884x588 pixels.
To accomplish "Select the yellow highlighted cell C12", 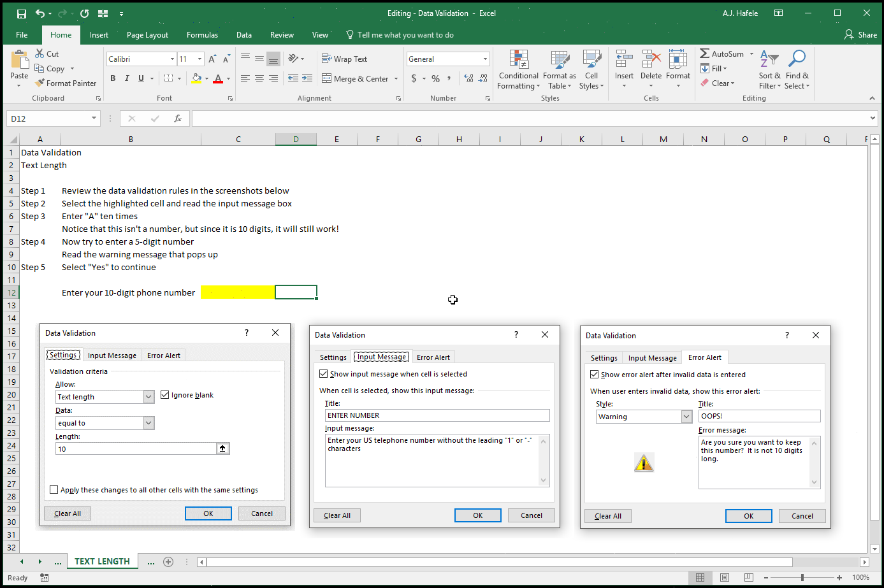I will pos(238,292).
